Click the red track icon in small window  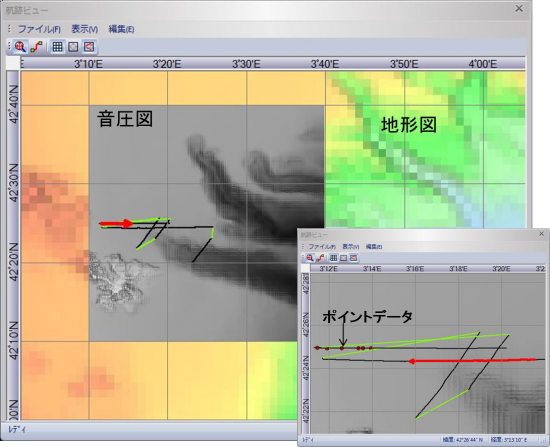click(x=354, y=258)
